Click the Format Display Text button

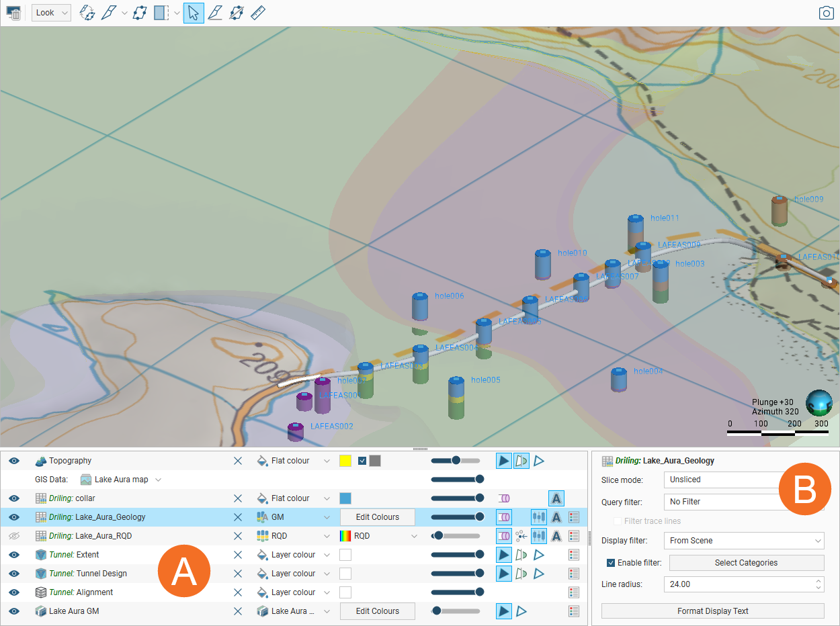pos(712,611)
